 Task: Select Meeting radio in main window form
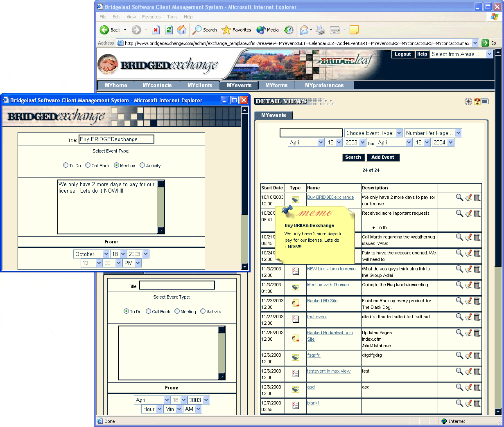[177, 311]
